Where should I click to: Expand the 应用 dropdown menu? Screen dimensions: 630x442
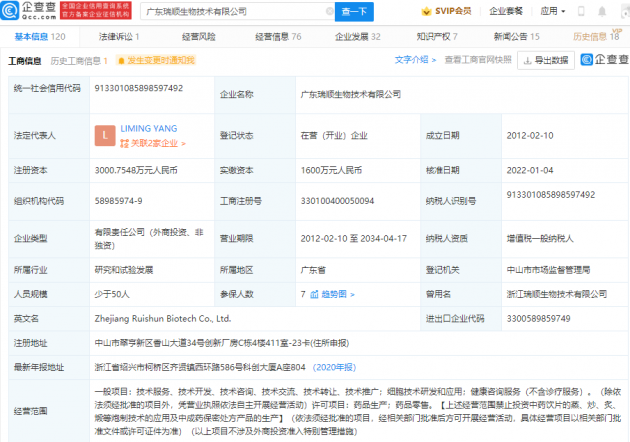pyautogui.click(x=552, y=11)
